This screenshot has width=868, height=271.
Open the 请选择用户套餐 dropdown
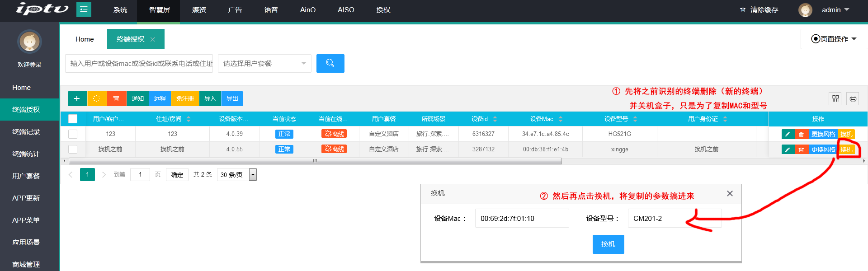point(264,63)
